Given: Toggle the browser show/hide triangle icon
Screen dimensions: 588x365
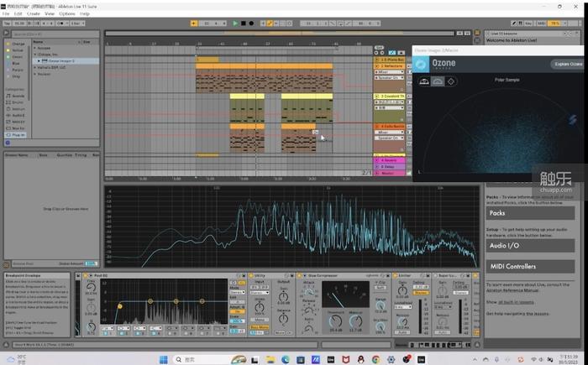Looking at the screenshot, I should [7, 34].
